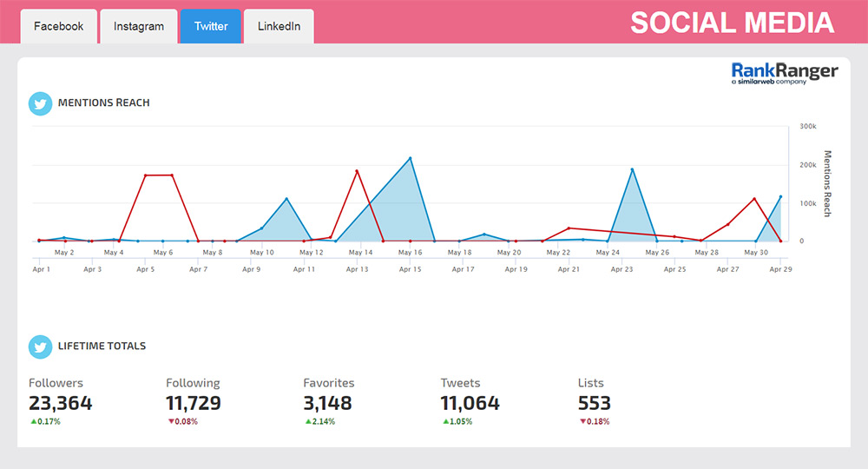The height and width of the screenshot is (469, 868).
Task: Click the Apr 15 date label on the axis
Action: click(x=410, y=269)
